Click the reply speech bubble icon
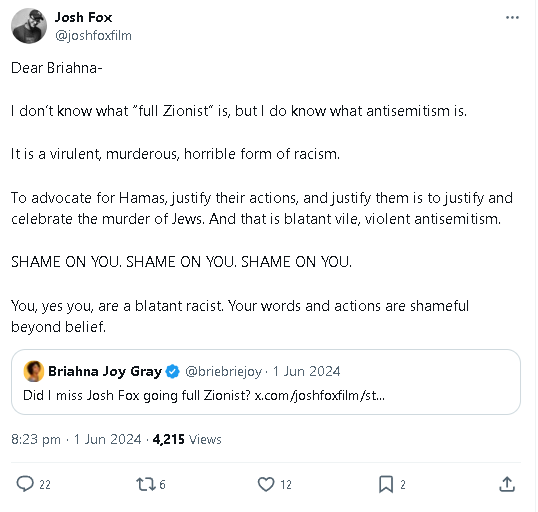This screenshot has width=538, height=512. tap(25, 484)
